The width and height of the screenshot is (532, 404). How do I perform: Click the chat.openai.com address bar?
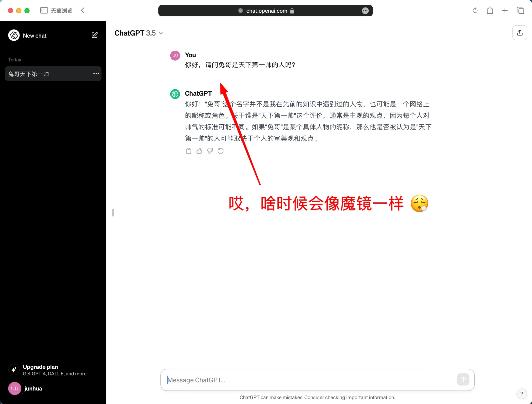[x=265, y=11]
